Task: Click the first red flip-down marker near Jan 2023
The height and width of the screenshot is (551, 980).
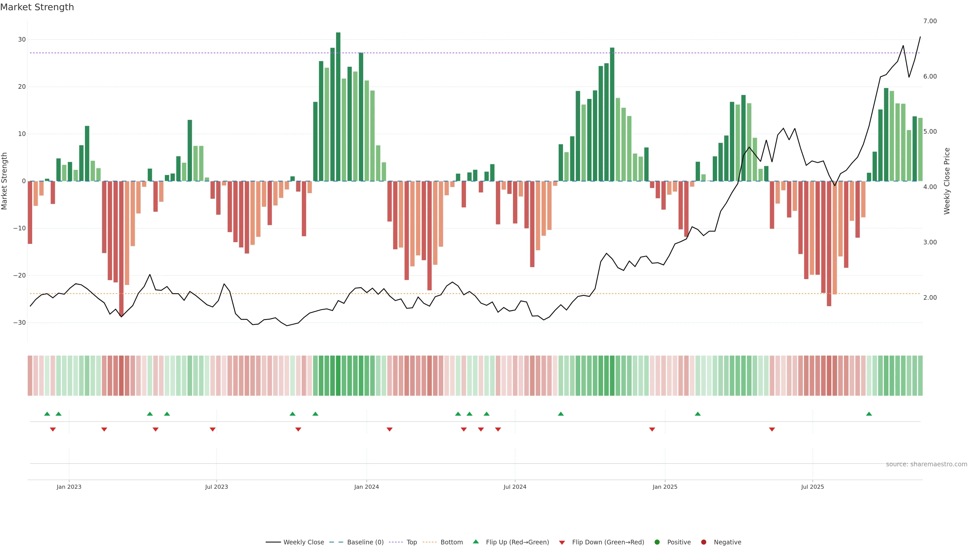Action: [x=53, y=429]
